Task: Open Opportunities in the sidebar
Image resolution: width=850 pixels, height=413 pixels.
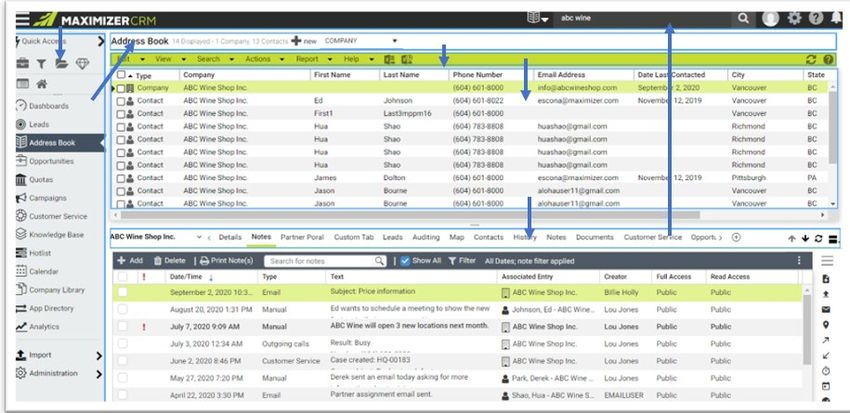Action: point(51,162)
